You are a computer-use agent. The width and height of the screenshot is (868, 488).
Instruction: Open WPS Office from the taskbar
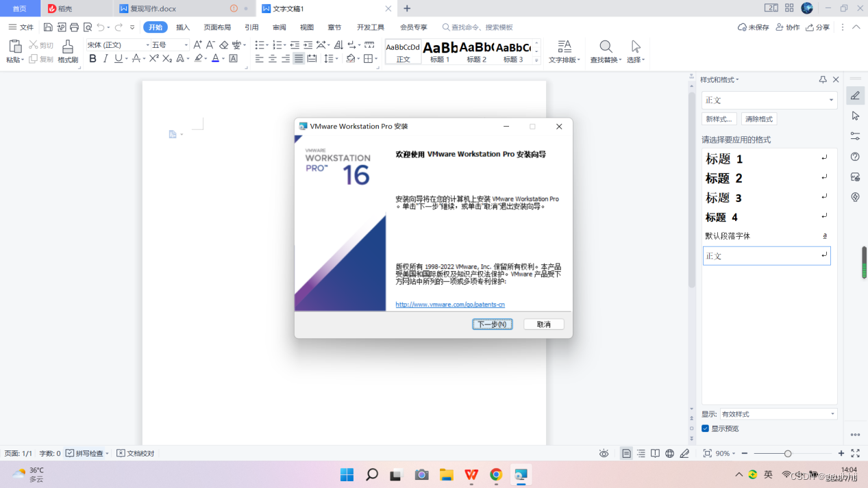[x=471, y=474]
